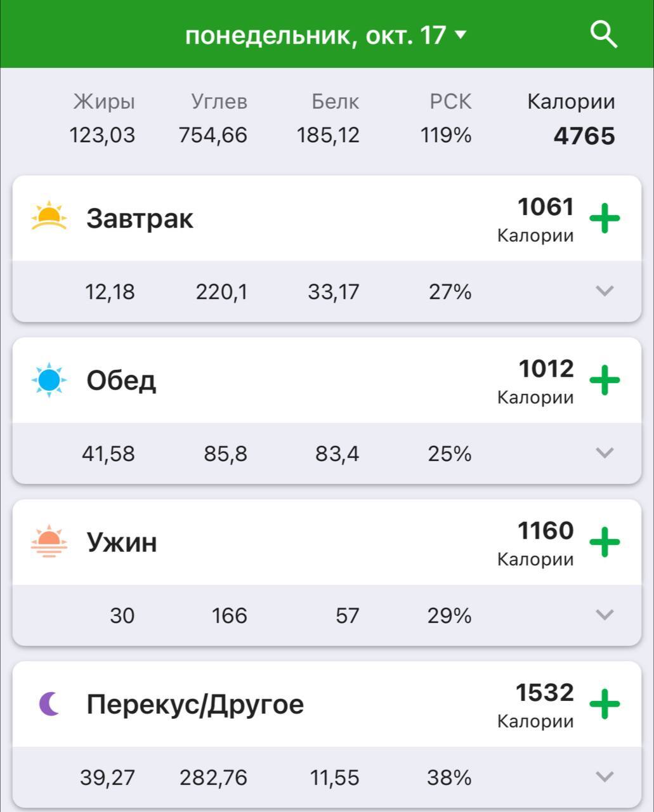
Task: Select the Калории summary column
Action: coord(571,119)
